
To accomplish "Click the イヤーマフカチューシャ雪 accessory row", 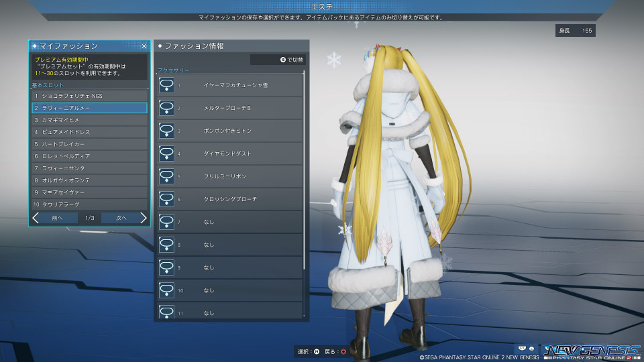I will pos(230,85).
